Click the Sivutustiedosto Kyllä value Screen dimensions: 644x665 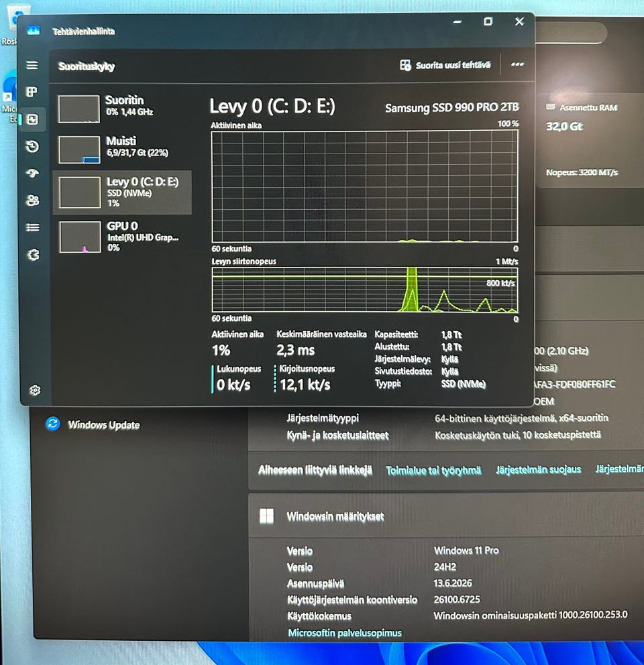(449, 371)
